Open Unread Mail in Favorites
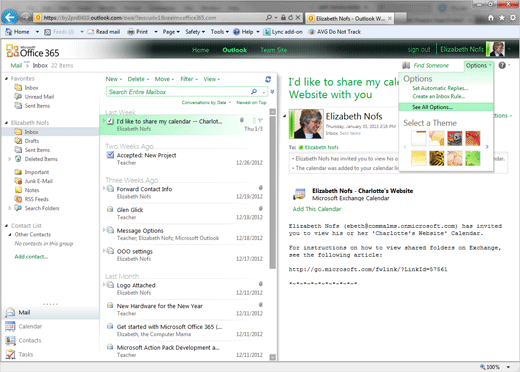The width and height of the screenshot is (520, 372). 39,97
